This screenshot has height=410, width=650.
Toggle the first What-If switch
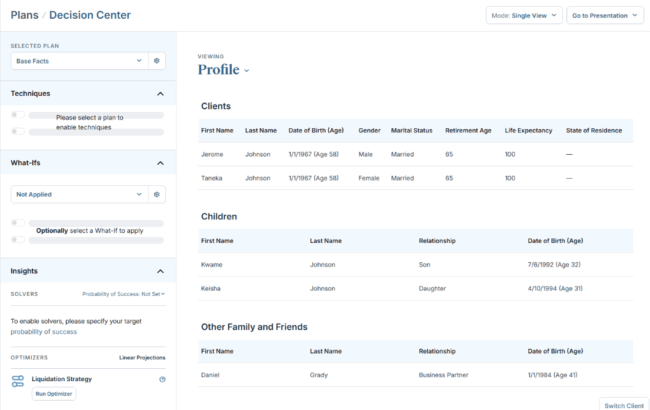pos(18,223)
